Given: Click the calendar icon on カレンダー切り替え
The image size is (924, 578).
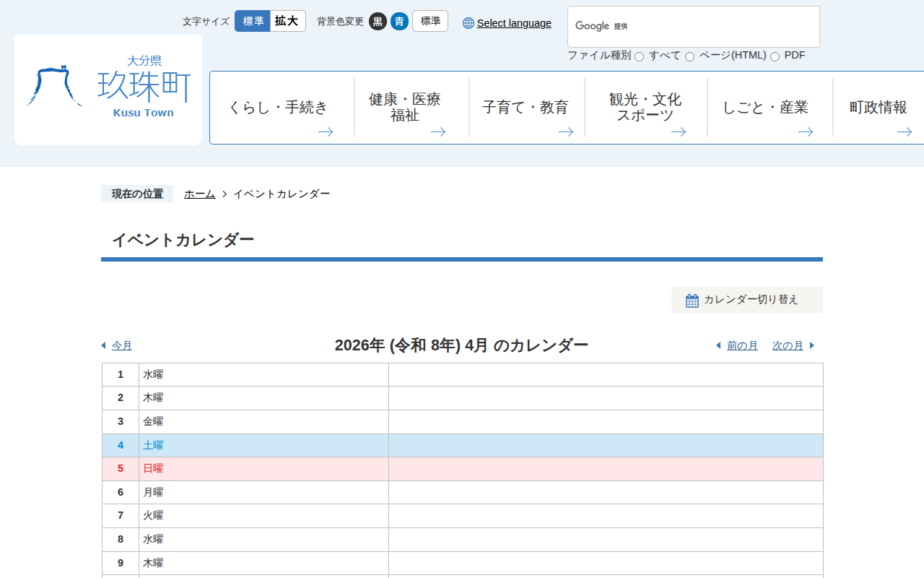Looking at the screenshot, I should pyautogui.click(x=692, y=301).
